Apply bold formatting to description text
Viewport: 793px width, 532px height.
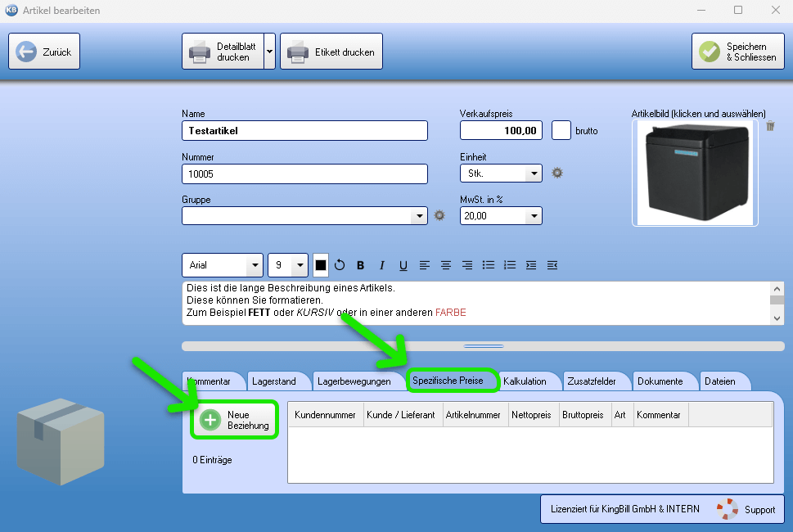360,265
